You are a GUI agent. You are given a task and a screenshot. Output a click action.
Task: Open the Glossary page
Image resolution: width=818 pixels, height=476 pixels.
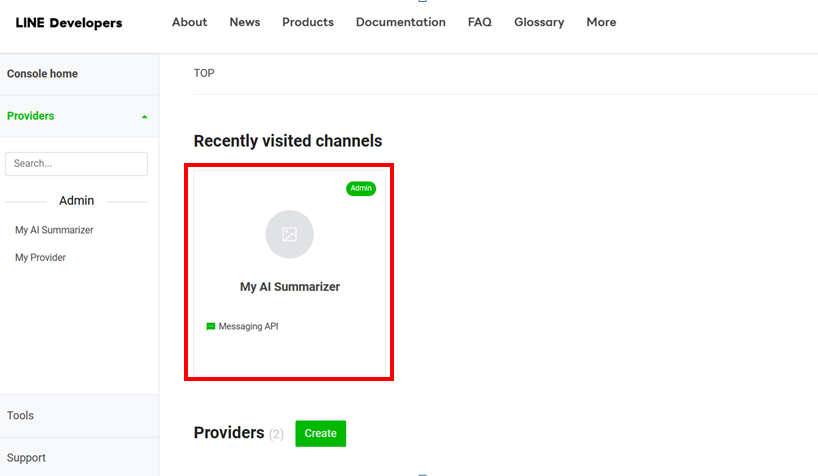click(539, 22)
